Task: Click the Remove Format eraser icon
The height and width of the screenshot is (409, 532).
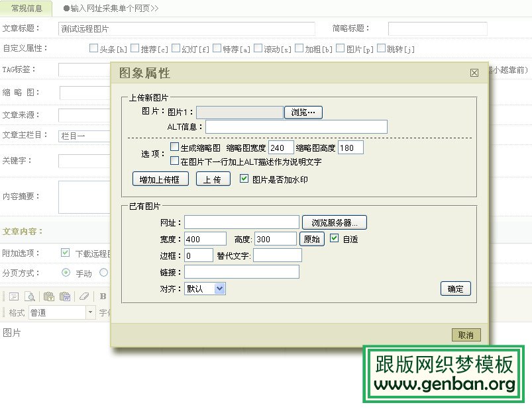Action: click(x=83, y=296)
